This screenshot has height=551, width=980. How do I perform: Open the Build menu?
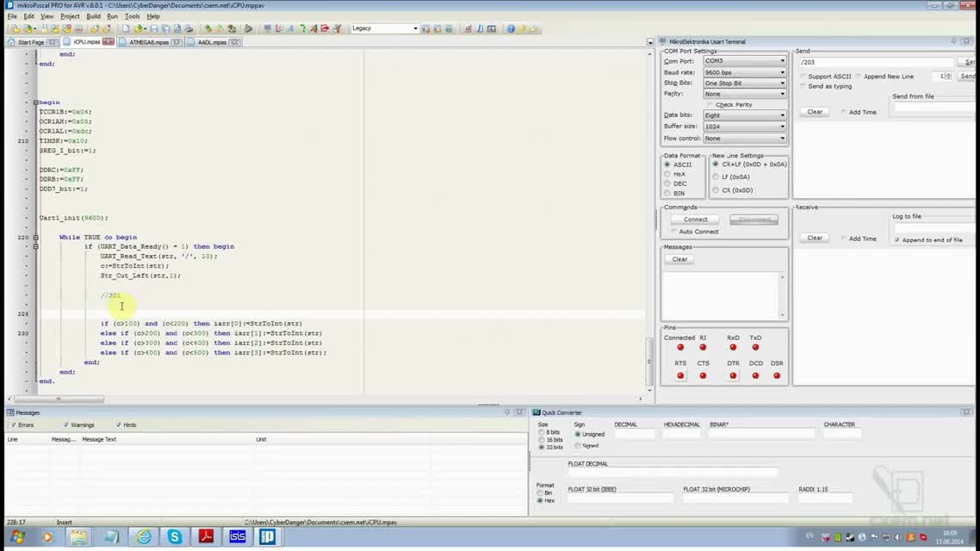point(93,16)
